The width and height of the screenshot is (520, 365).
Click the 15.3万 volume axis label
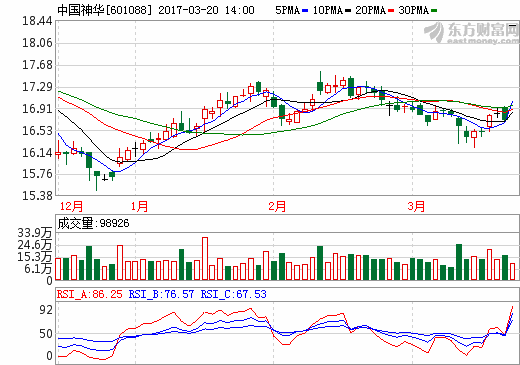pyautogui.click(x=35, y=257)
